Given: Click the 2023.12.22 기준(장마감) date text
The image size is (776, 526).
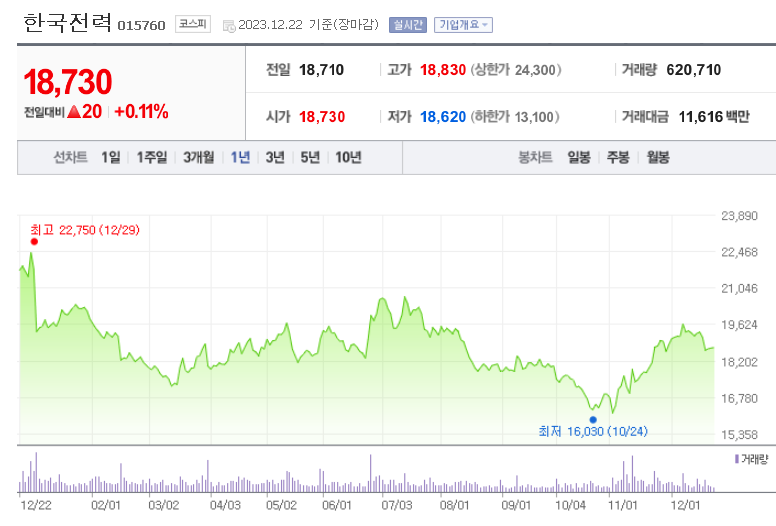Looking at the screenshot, I should (x=308, y=25).
